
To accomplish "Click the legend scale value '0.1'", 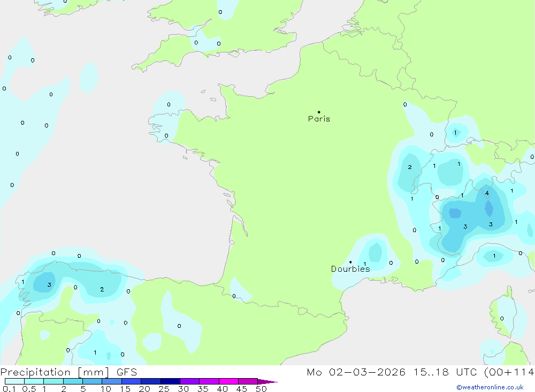I will tap(9, 389).
